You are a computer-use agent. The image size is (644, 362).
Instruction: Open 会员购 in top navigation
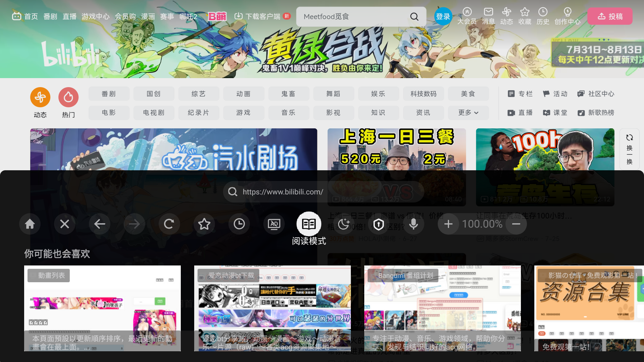pyautogui.click(x=125, y=16)
